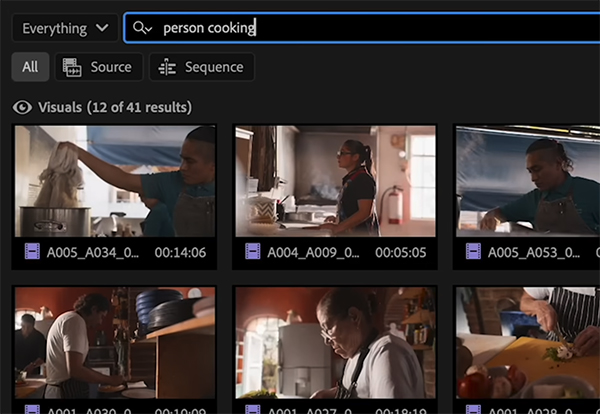Click the A004_A009_0... file name
600x414 pixels.
coord(313,253)
